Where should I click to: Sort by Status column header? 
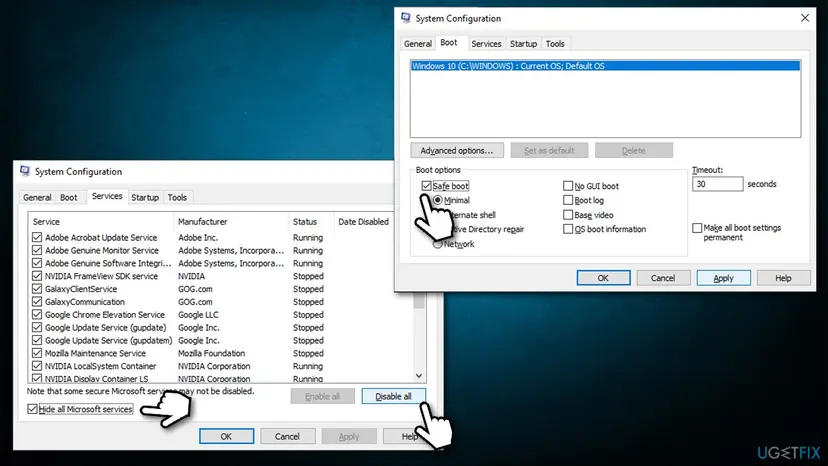312,221
